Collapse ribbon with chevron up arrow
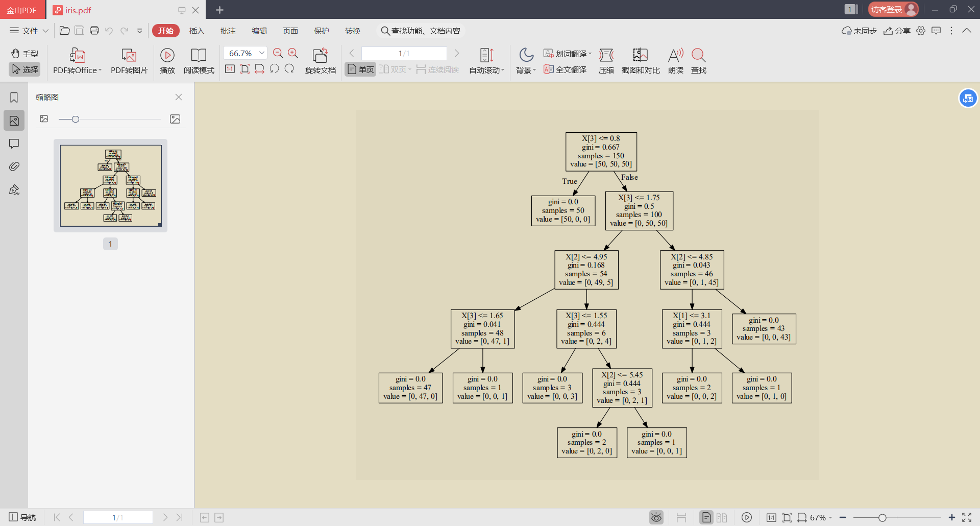Screen dimensions: 980x526 (x=967, y=31)
